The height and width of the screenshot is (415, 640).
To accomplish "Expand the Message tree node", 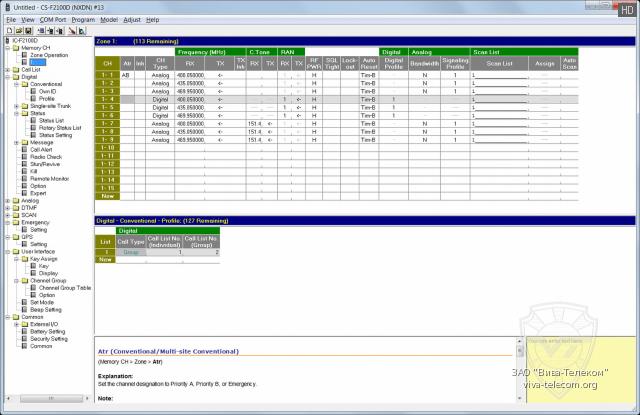I will 16,142.
